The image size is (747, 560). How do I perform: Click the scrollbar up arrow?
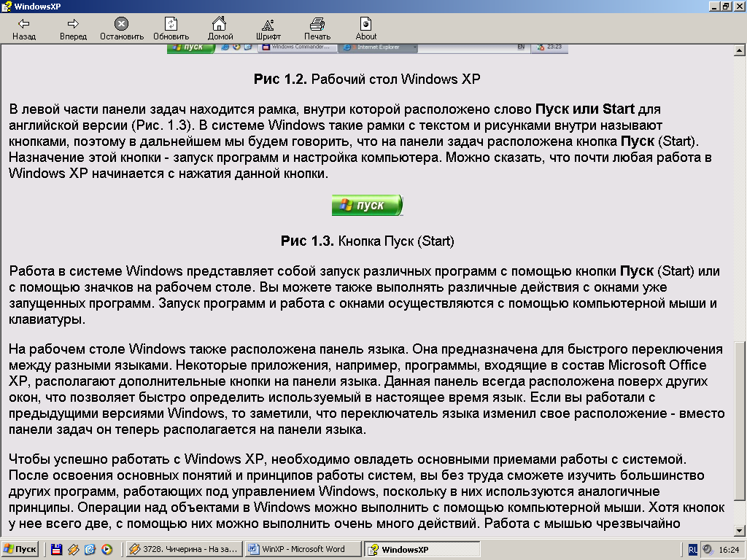coord(740,50)
